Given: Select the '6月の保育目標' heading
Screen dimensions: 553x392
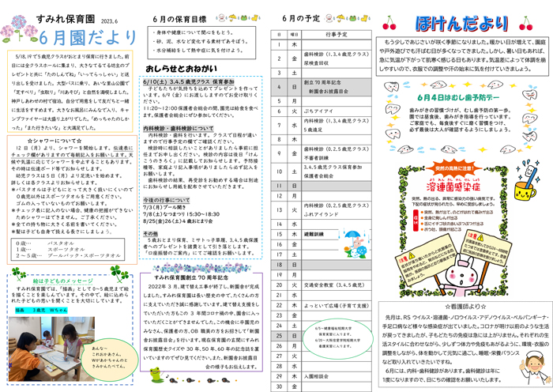Looking at the screenshot, I should click(179, 19).
